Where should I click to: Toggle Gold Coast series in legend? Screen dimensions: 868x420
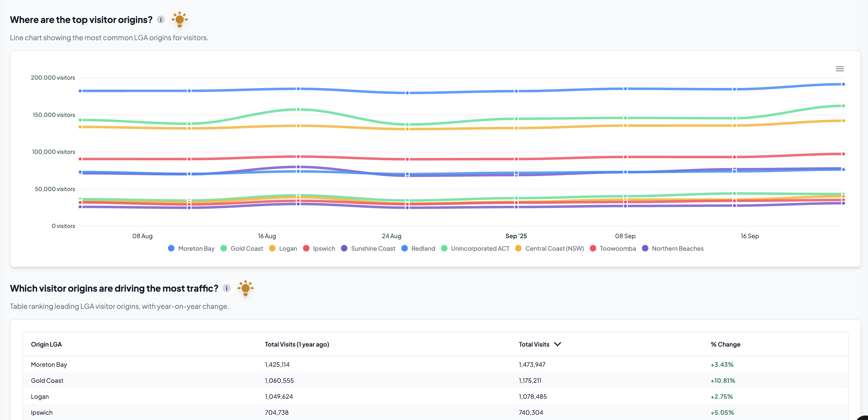(x=246, y=248)
